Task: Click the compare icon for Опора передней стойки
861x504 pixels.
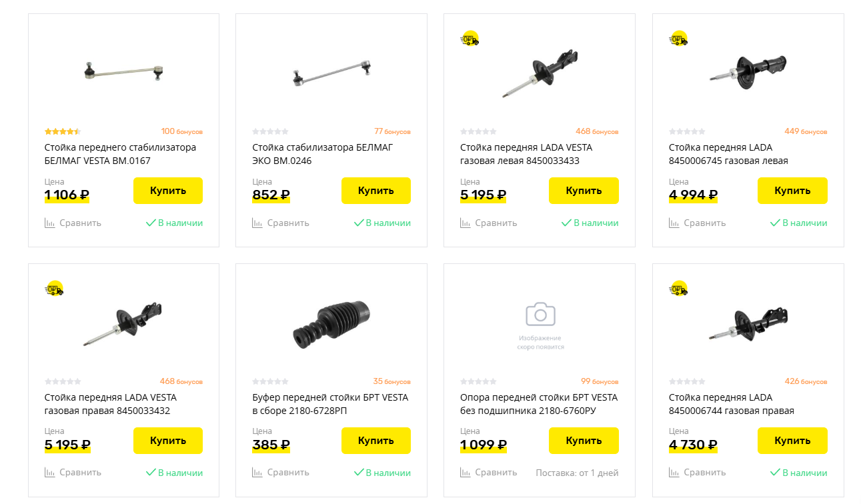Action: click(466, 473)
